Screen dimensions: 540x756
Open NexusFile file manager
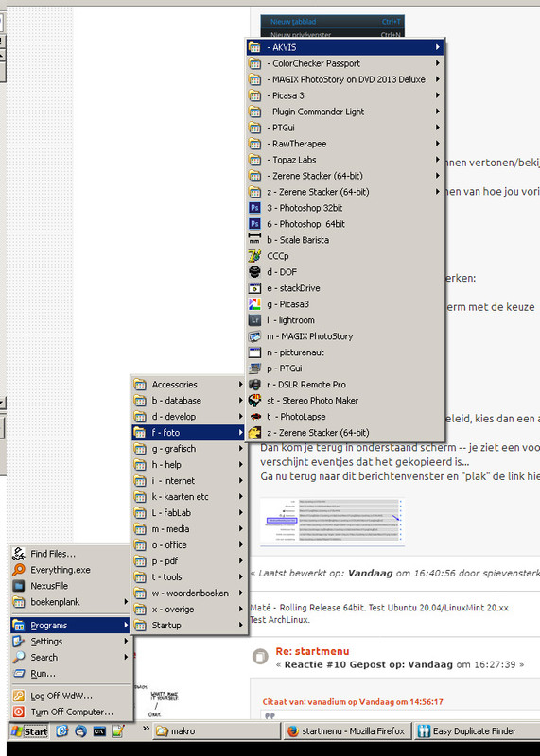pyautogui.click(x=71, y=586)
